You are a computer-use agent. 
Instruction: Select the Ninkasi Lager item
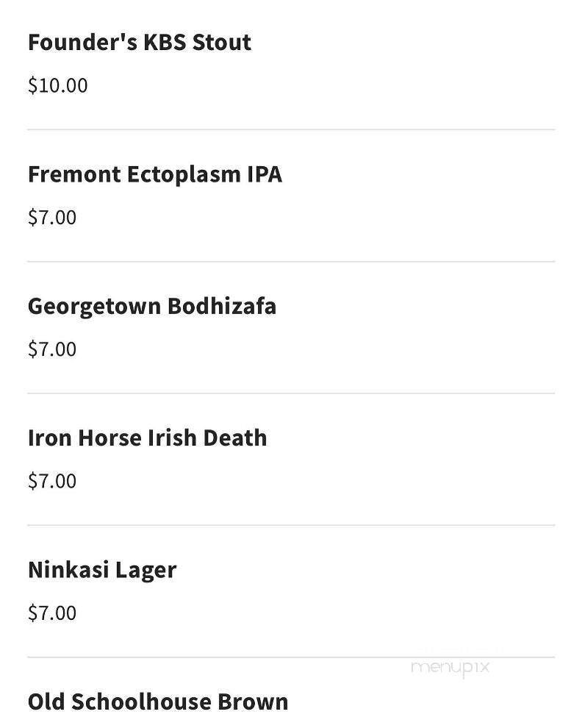click(102, 570)
